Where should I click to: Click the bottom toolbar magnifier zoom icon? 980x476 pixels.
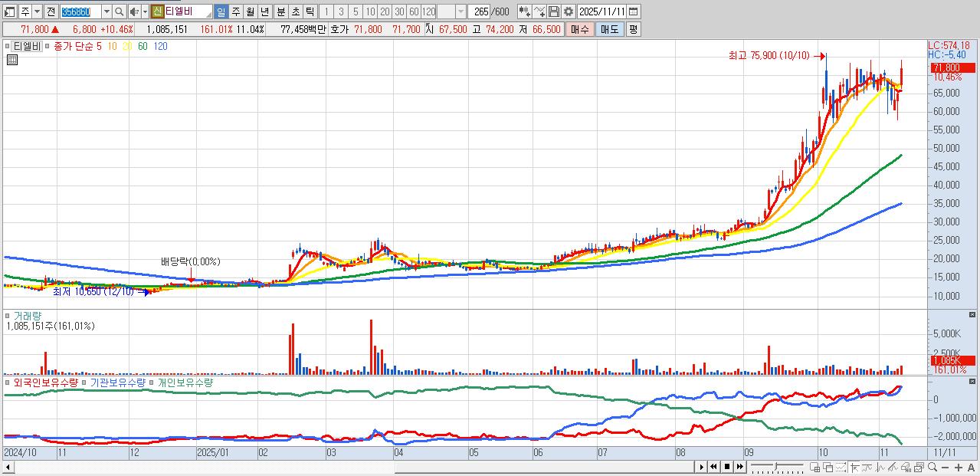(x=932, y=467)
